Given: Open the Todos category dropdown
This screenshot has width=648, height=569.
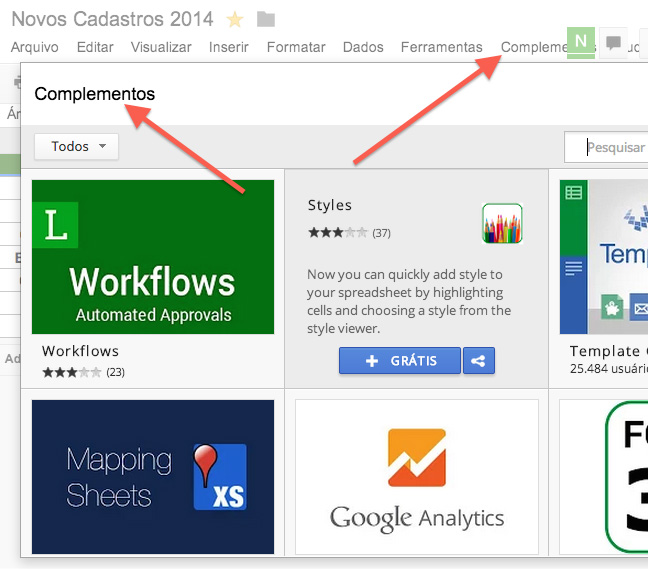Looking at the screenshot, I should (76, 146).
